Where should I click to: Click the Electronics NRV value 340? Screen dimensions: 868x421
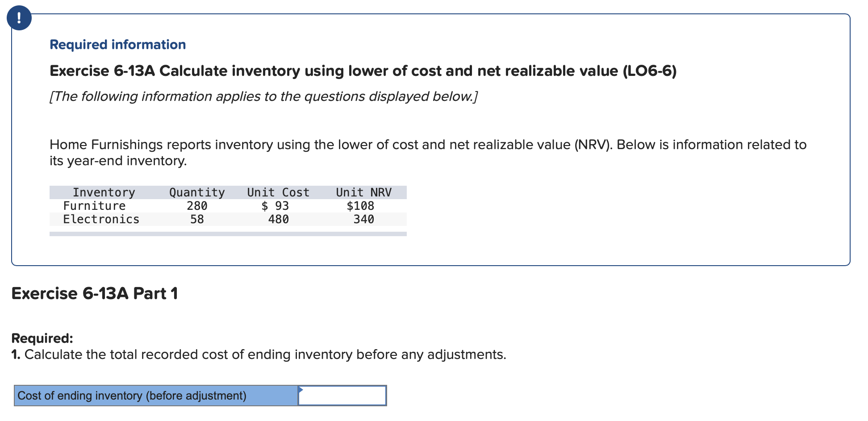pyautogui.click(x=364, y=219)
